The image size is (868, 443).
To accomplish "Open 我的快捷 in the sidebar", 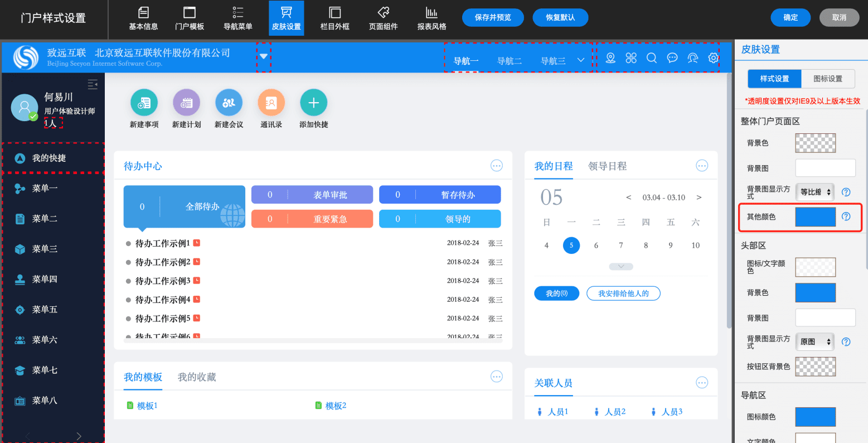I will click(54, 158).
